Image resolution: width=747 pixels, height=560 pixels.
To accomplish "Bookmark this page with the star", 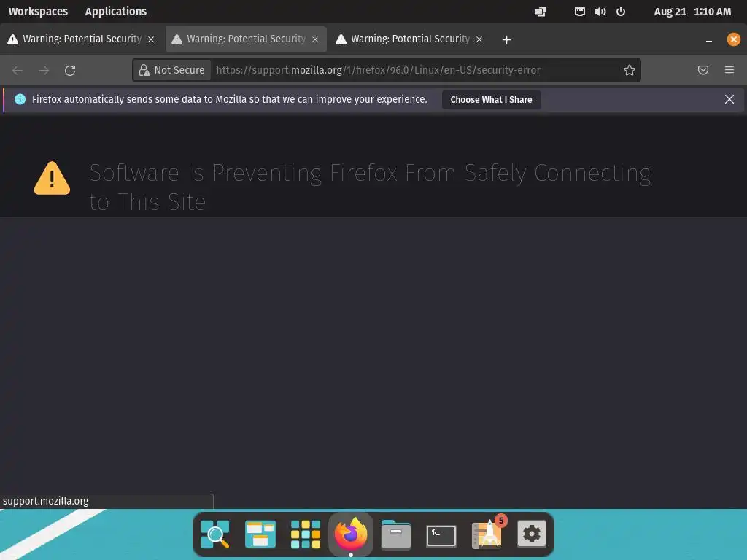I will coord(630,70).
